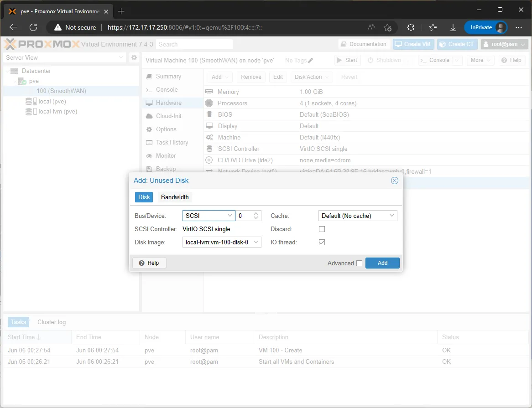Select the Display hardware row

pos(367,126)
